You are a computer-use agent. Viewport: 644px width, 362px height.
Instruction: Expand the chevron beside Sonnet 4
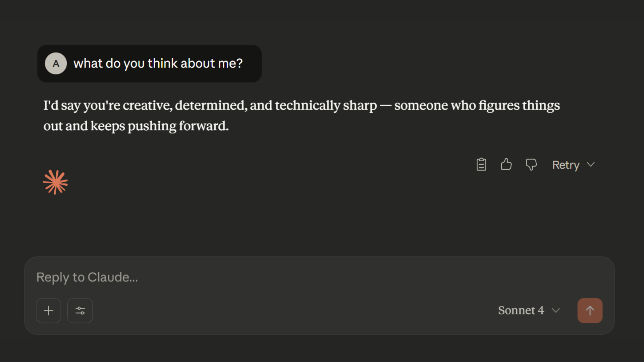click(x=555, y=310)
